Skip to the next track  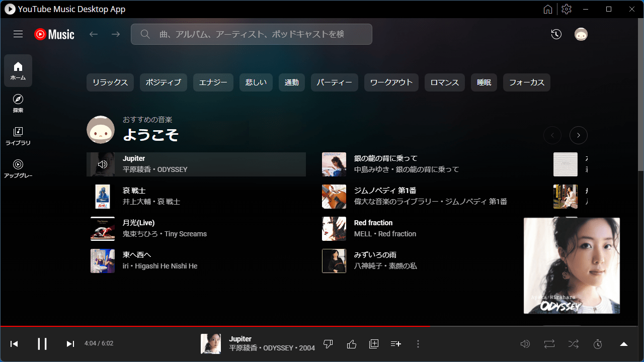point(70,344)
